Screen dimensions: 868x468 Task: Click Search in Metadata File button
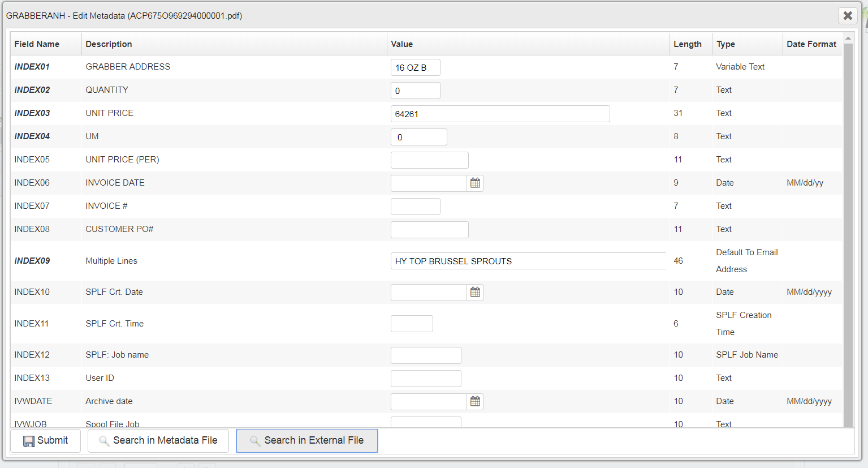(x=158, y=441)
